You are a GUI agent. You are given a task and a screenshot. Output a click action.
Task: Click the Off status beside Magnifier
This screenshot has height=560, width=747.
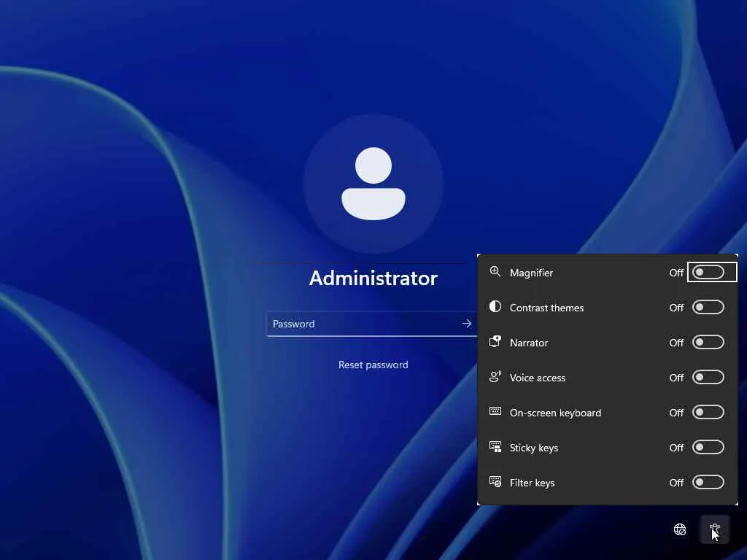click(x=676, y=273)
